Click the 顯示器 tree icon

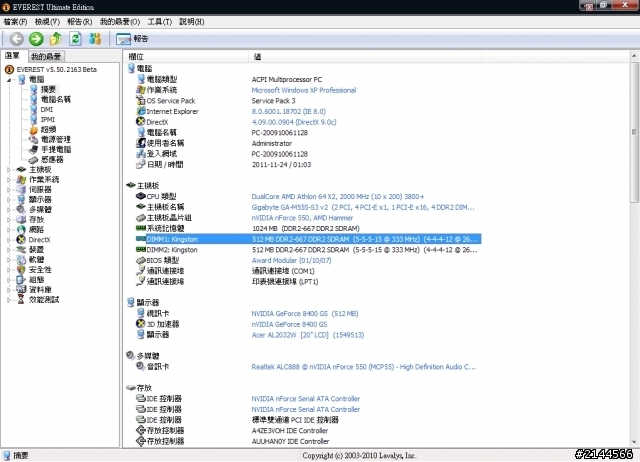(21, 200)
